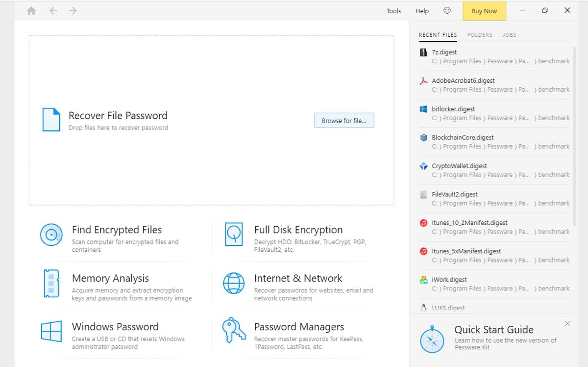
Task: Switch to the Jobs tab
Action: pos(509,35)
